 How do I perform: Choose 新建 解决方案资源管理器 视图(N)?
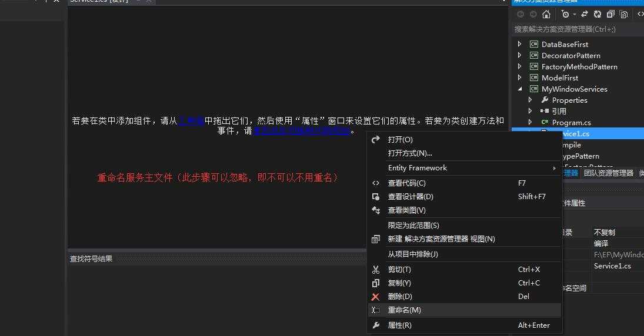pos(464,238)
